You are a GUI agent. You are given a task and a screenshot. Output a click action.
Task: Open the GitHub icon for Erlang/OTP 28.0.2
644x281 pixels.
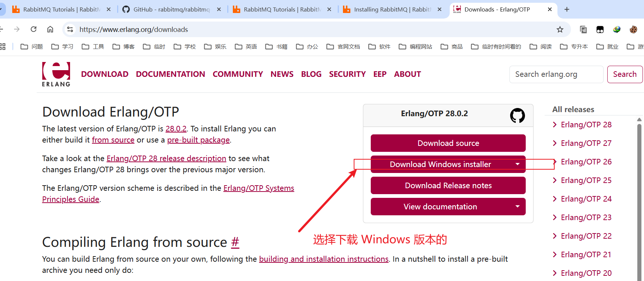click(x=517, y=115)
